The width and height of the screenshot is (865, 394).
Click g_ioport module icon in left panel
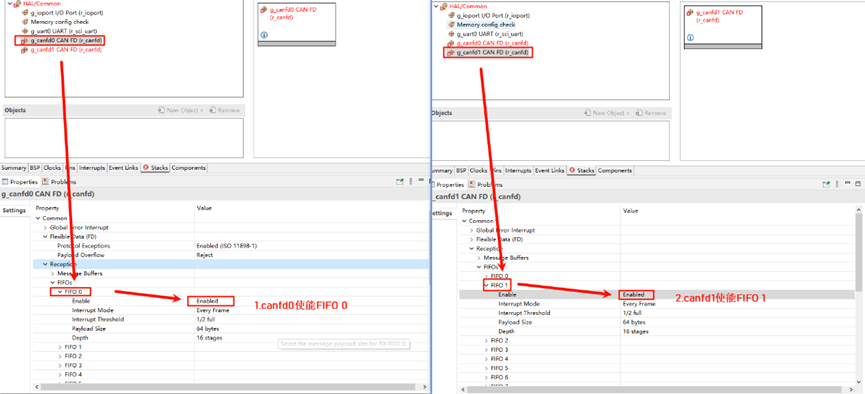coord(24,12)
